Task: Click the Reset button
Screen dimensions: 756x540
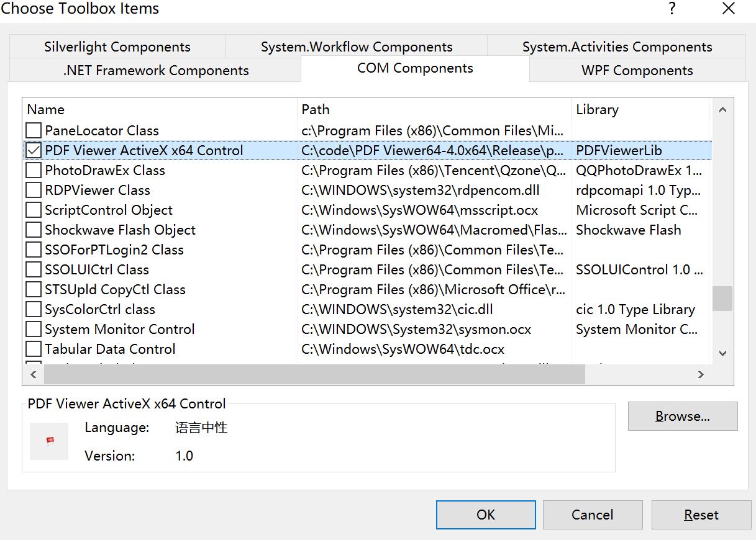Action: 701,515
